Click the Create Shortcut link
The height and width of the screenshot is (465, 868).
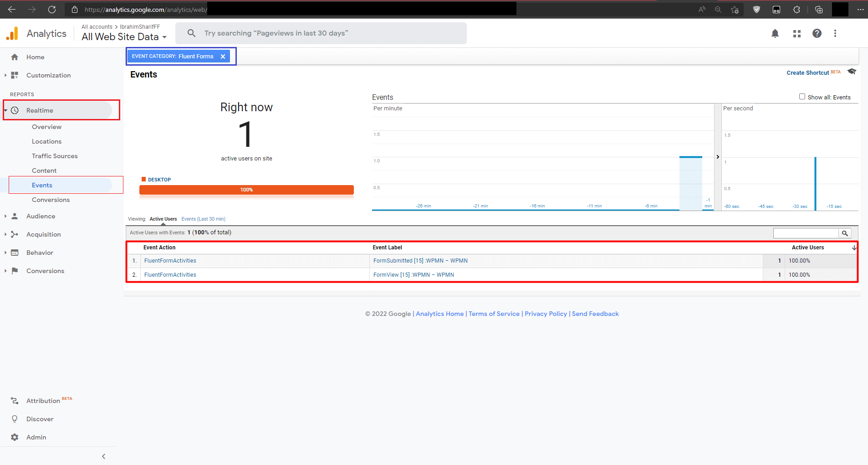click(x=807, y=73)
